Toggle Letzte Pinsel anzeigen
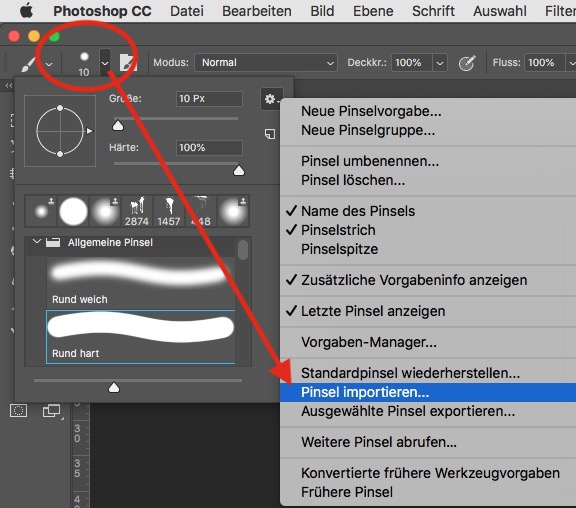Screen dimensions: 576x508 pos(373,311)
